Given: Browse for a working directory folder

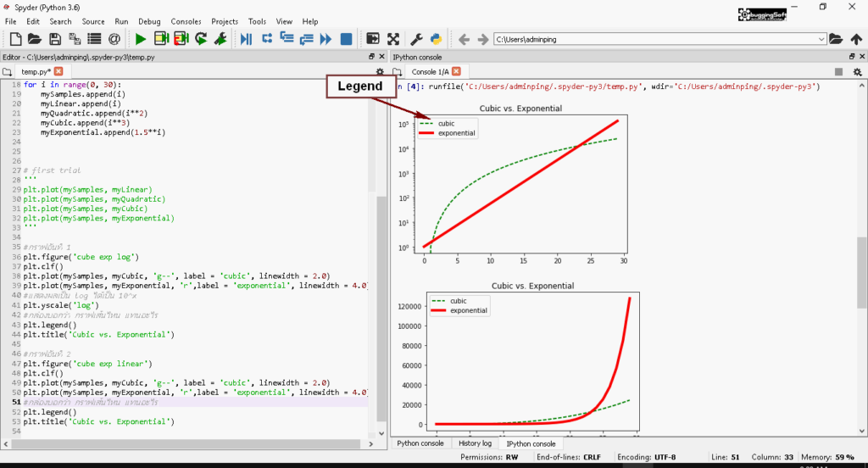Looking at the screenshot, I should click(836, 39).
